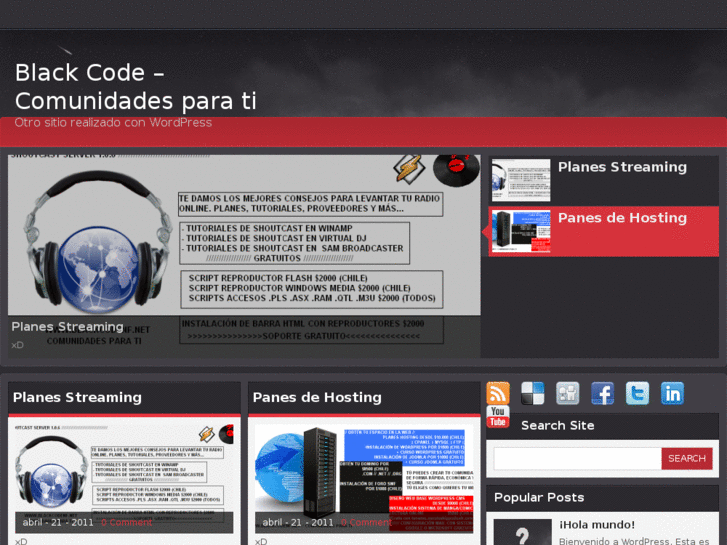Open the LinkedIn icon
This screenshot has width=727, height=545.
pos(672,393)
